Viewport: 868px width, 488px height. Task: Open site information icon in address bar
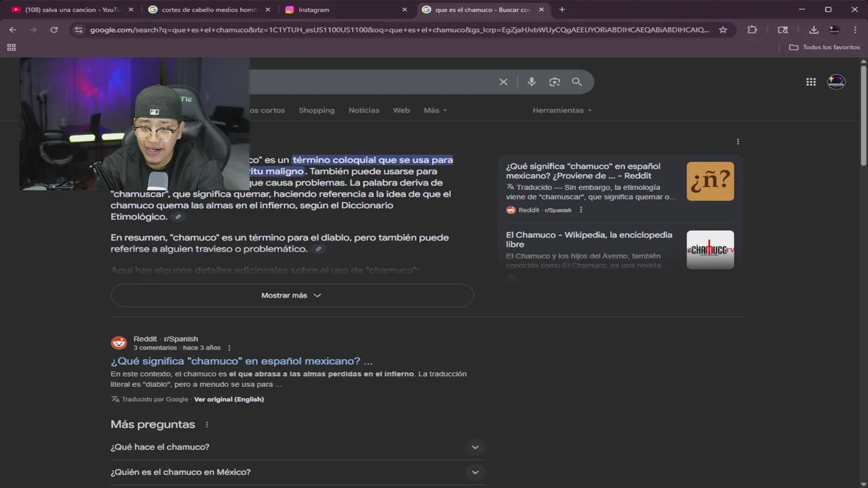[79, 30]
